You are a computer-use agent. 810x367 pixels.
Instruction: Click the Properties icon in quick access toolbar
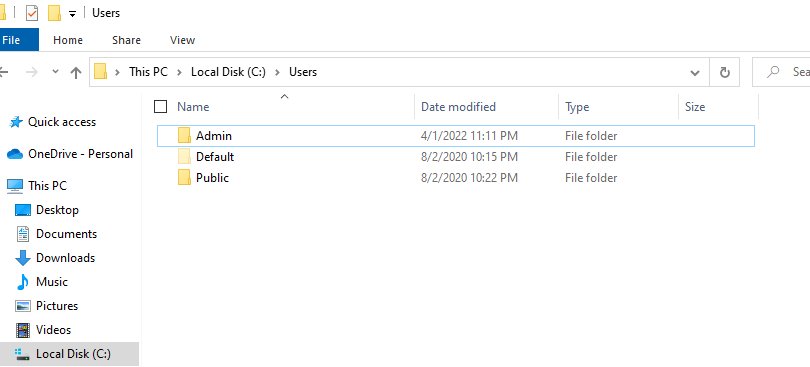(x=32, y=13)
